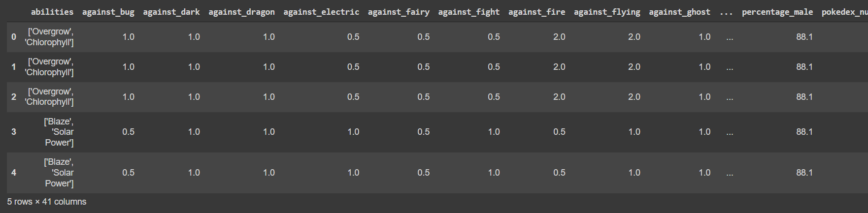
Task: Select the against_bug column header
Action: [x=108, y=12]
